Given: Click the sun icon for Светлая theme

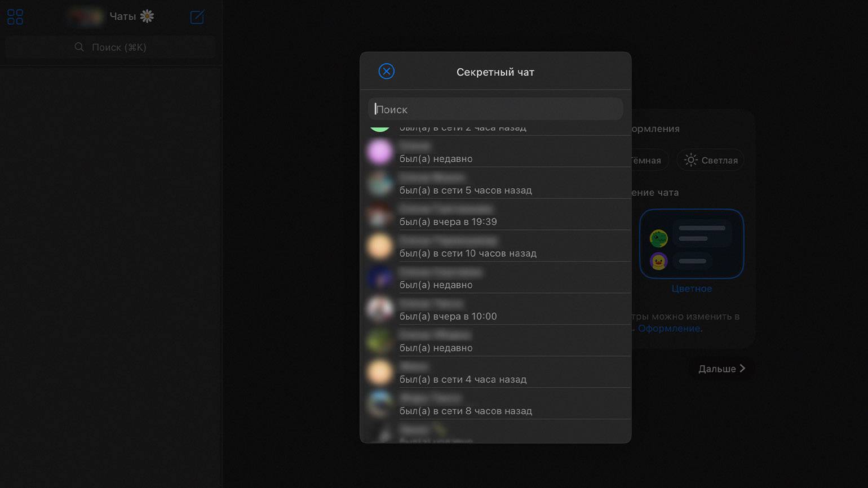Looking at the screenshot, I should tap(690, 161).
